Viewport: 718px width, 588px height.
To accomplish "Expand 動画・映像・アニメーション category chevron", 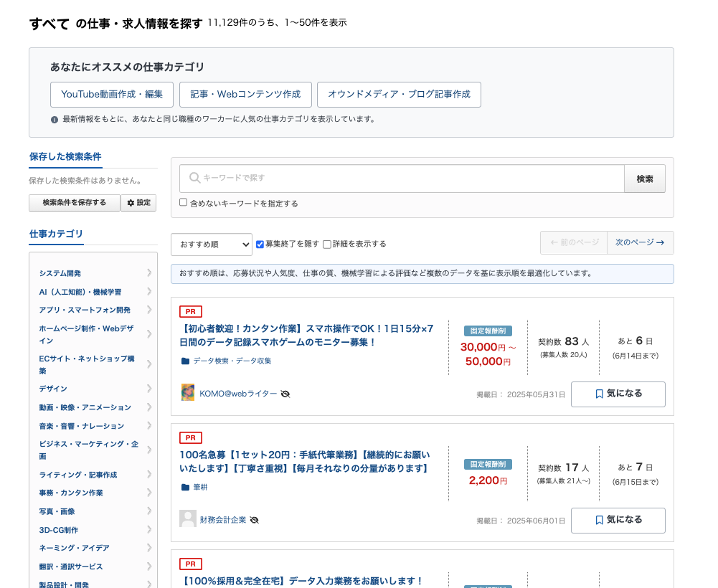I will coord(149,407).
